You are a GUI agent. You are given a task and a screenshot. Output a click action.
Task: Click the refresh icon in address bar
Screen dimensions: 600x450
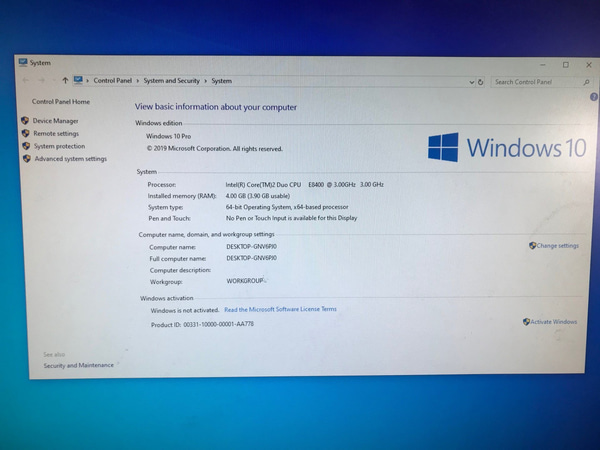pos(481,82)
